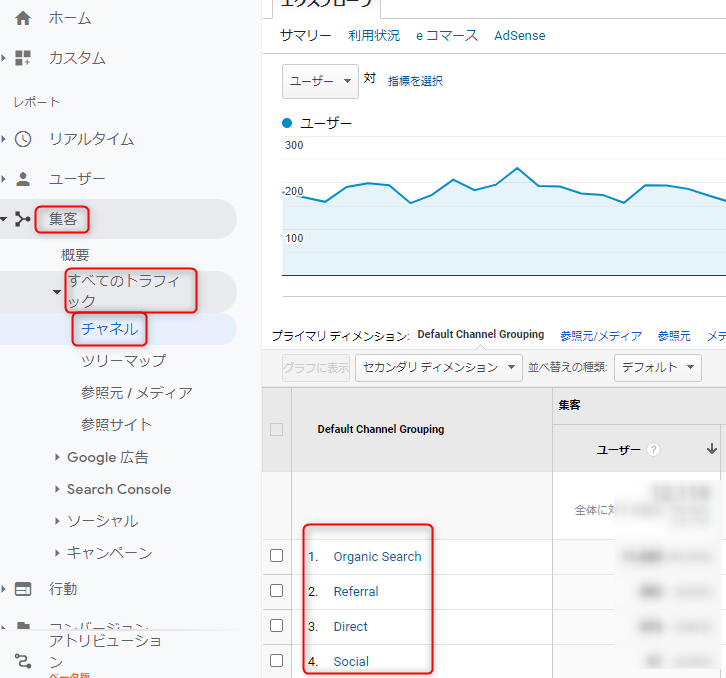726x678 pixels.
Task: Open the セカンダリ ディメンション dropdown
Action: (x=438, y=368)
